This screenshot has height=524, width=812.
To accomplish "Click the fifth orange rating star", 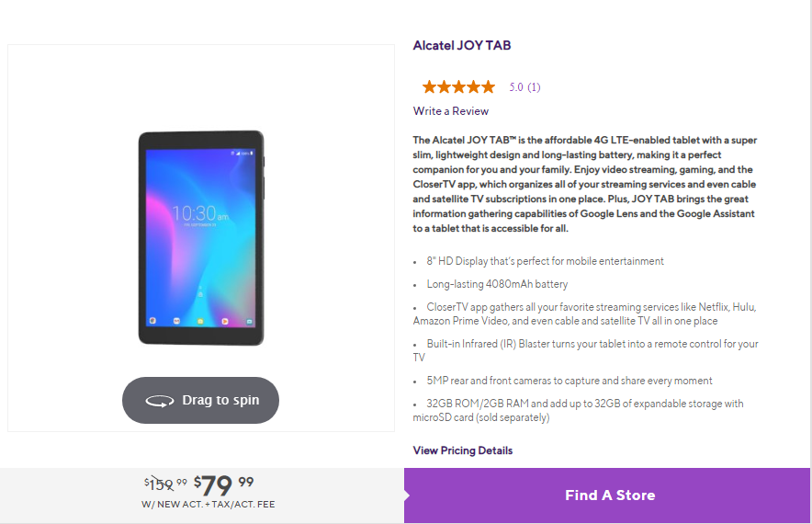I will (x=488, y=87).
